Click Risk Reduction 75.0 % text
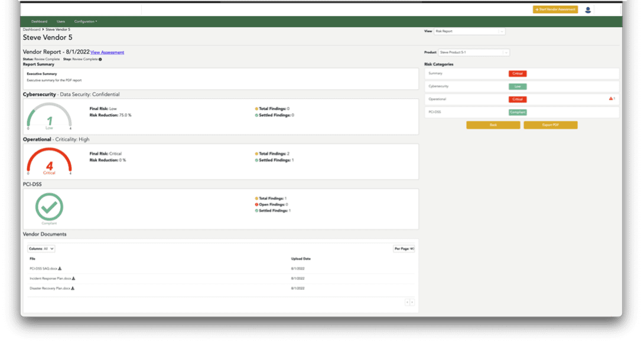644x346 pixels. point(110,115)
